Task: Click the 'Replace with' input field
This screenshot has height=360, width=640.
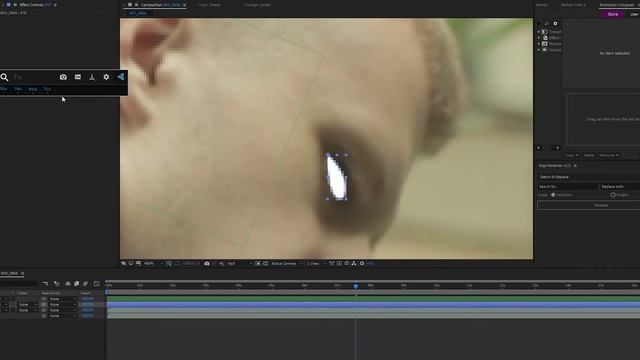Action: 620,187
